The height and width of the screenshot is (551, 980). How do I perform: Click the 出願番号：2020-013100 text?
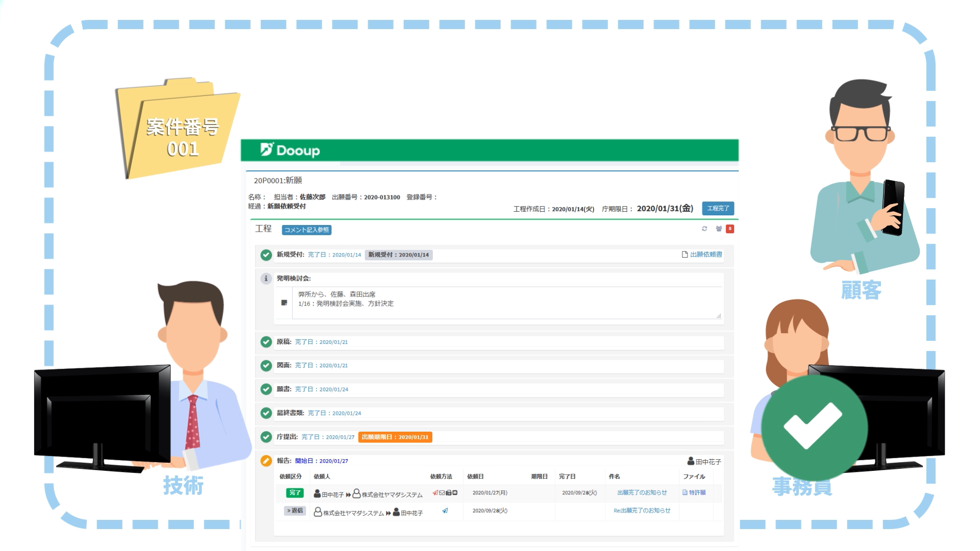366,197
